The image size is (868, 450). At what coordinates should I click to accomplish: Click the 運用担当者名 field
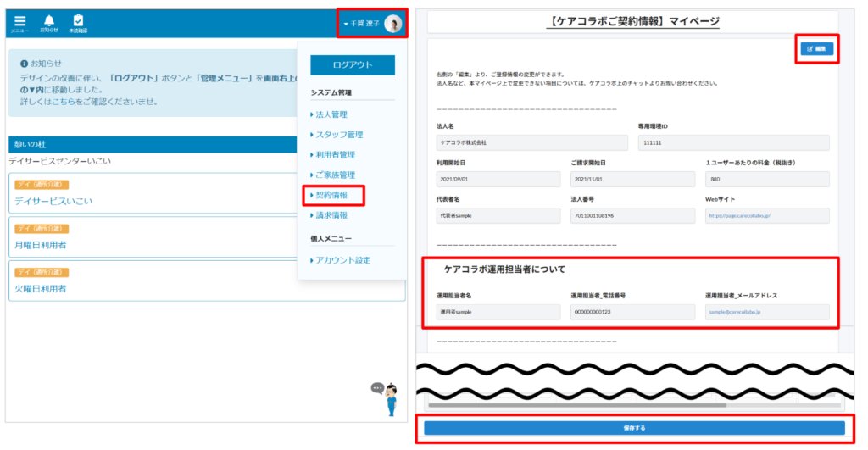pos(498,312)
